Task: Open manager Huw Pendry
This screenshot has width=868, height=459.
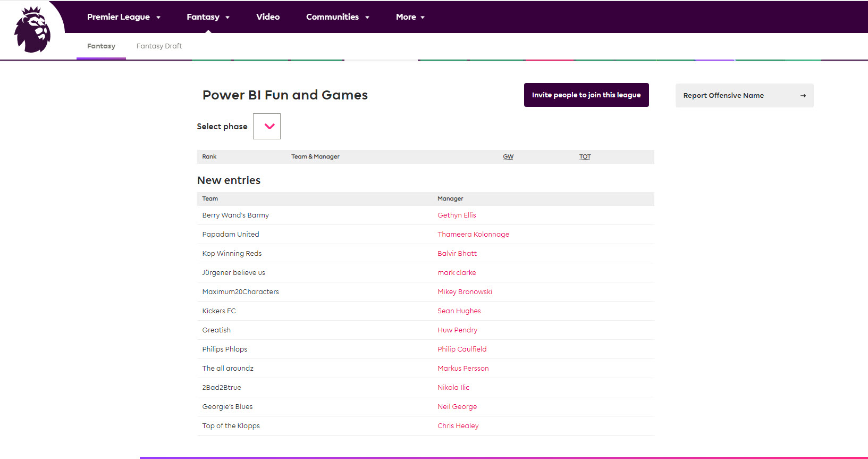Action: pyautogui.click(x=457, y=330)
